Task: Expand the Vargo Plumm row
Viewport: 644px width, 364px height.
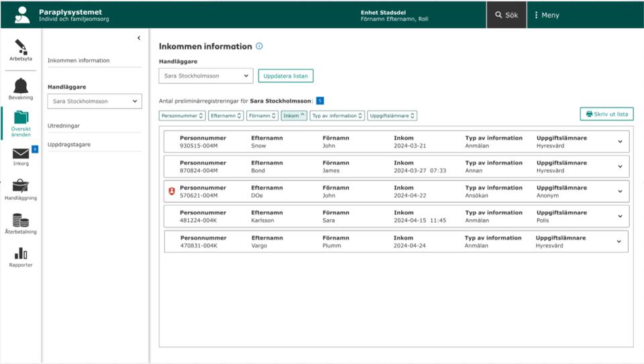Action: (x=619, y=242)
